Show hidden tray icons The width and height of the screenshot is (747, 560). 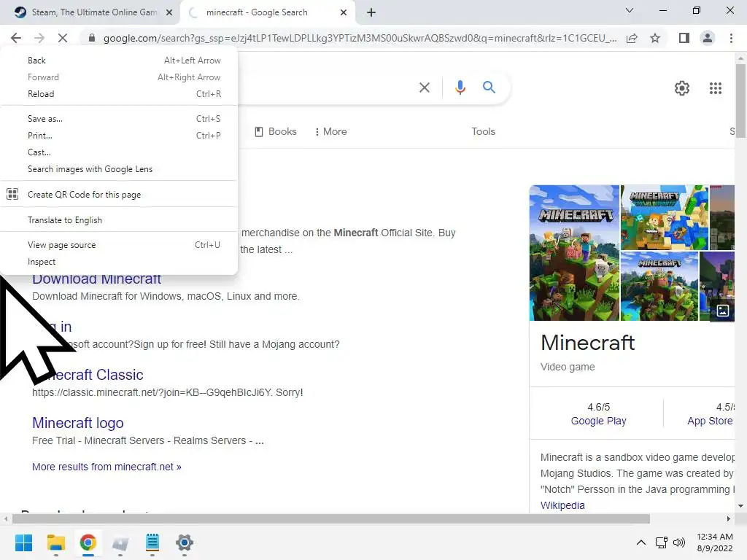[641, 542]
